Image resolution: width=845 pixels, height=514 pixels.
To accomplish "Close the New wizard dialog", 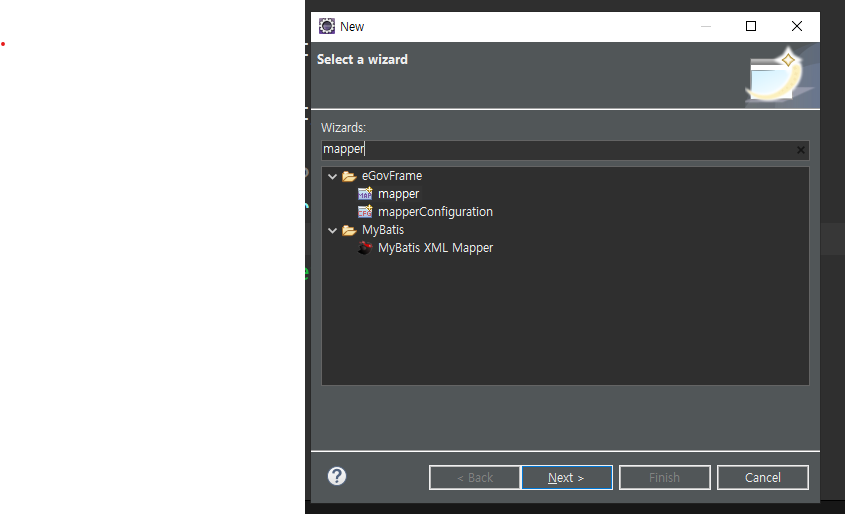I will (x=796, y=26).
